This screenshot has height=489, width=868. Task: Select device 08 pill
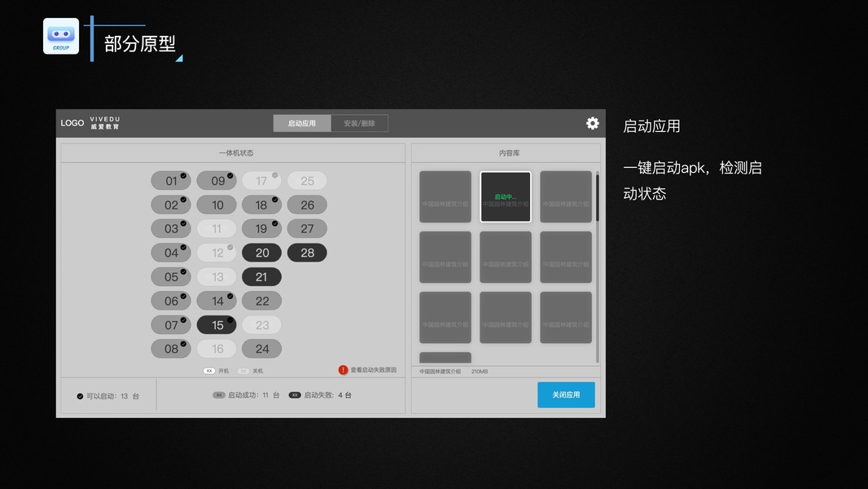(171, 349)
